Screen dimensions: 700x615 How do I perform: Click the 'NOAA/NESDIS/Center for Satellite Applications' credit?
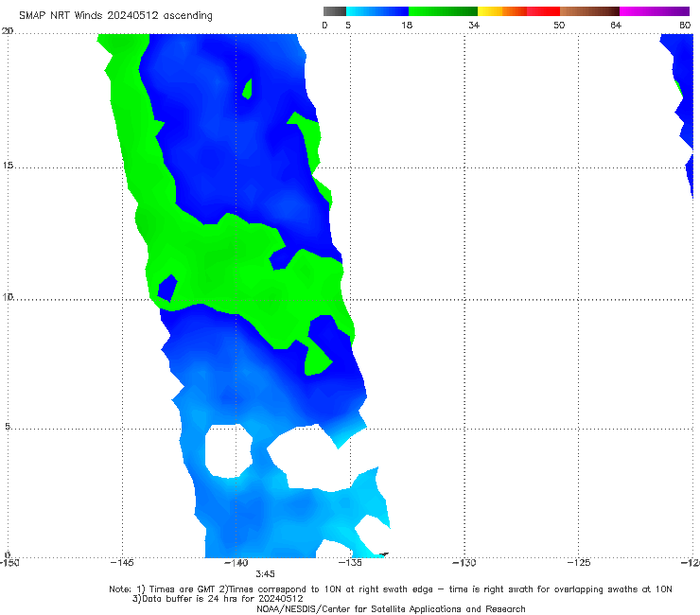[x=391, y=609]
